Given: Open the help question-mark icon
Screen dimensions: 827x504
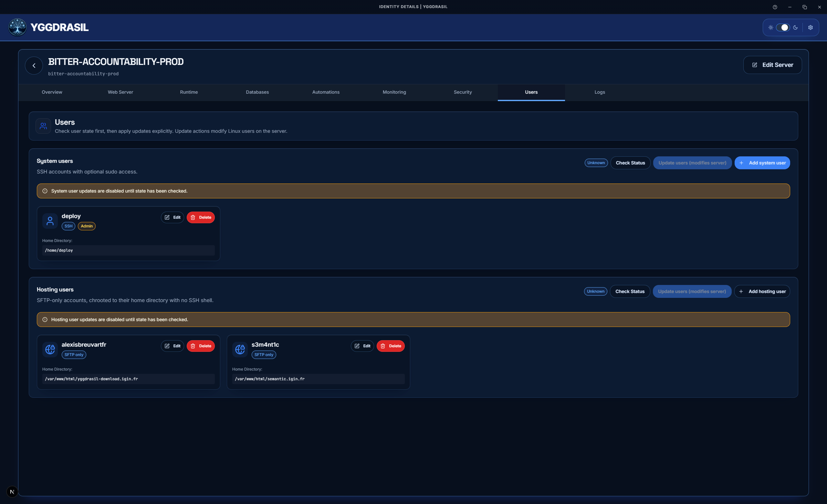Looking at the screenshot, I should (x=775, y=7).
